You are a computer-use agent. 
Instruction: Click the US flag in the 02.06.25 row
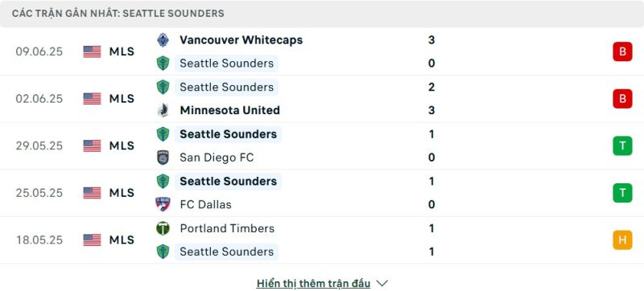click(92, 99)
